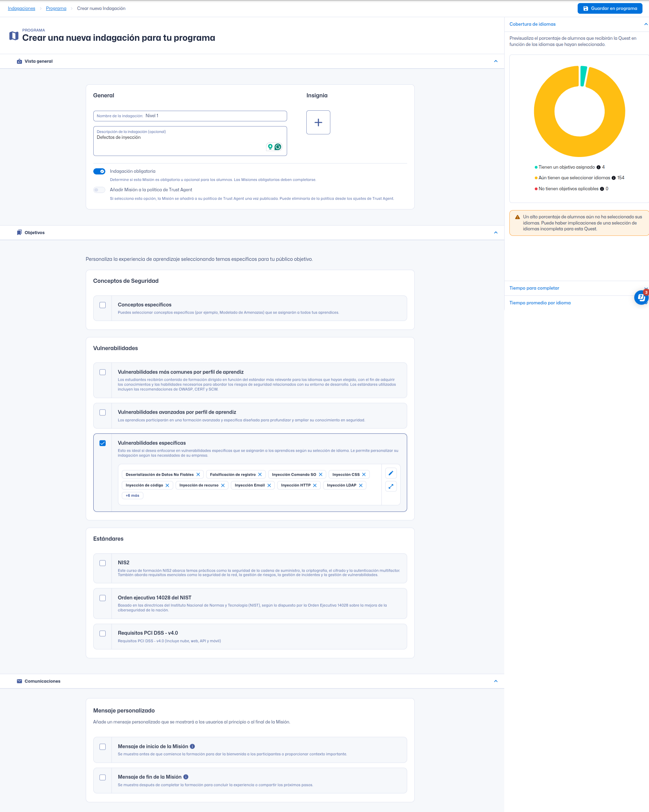Image resolution: width=649 pixels, height=812 pixels.
Task: Collapse the Vista general section
Action: coord(496,61)
